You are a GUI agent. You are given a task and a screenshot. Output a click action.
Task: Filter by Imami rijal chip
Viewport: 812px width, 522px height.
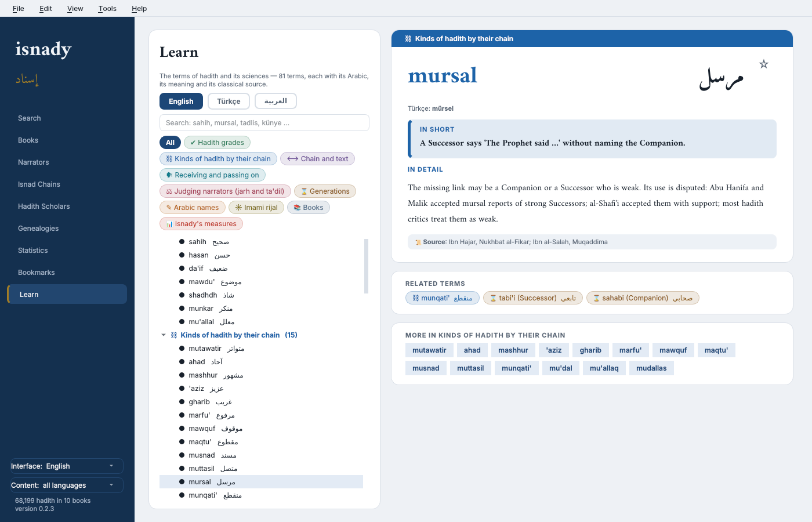(256, 207)
